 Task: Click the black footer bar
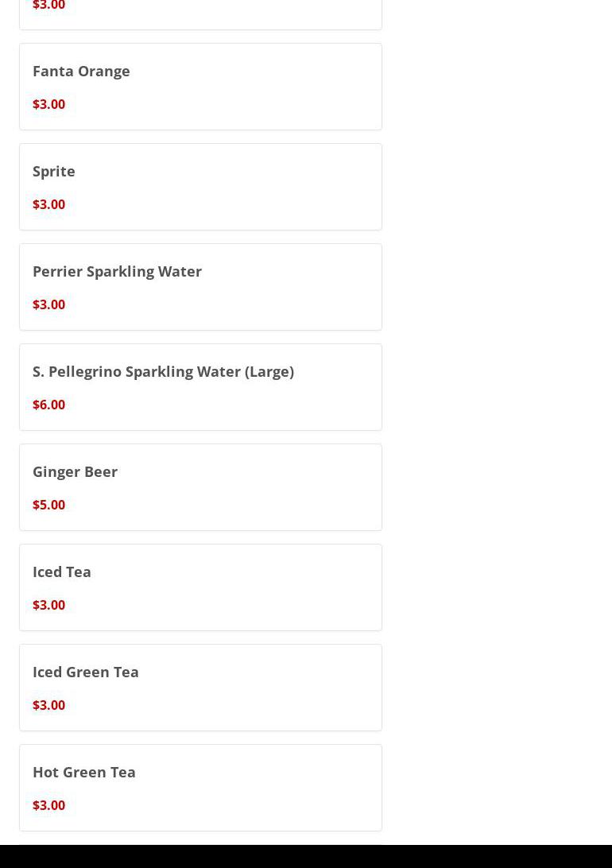[x=306, y=856]
